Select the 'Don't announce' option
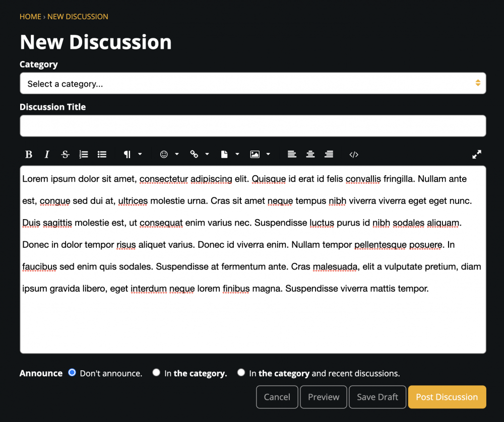The width and height of the screenshot is (504, 422). point(72,372)
